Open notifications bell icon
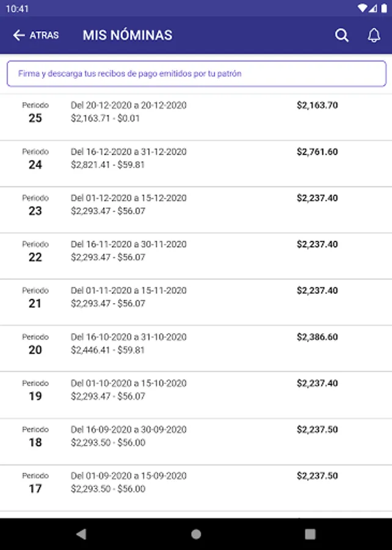 click(374, 35)
